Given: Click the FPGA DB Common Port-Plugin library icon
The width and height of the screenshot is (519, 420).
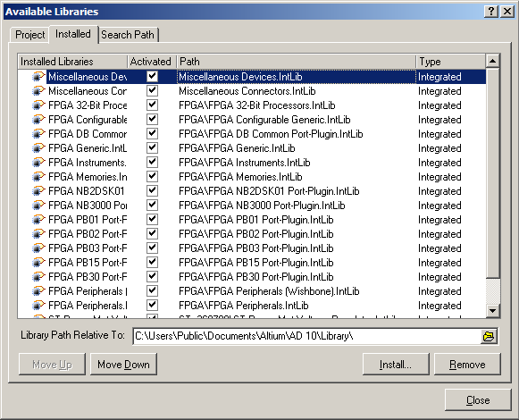Looking at the screenshot, I should (x=38, y=134).
